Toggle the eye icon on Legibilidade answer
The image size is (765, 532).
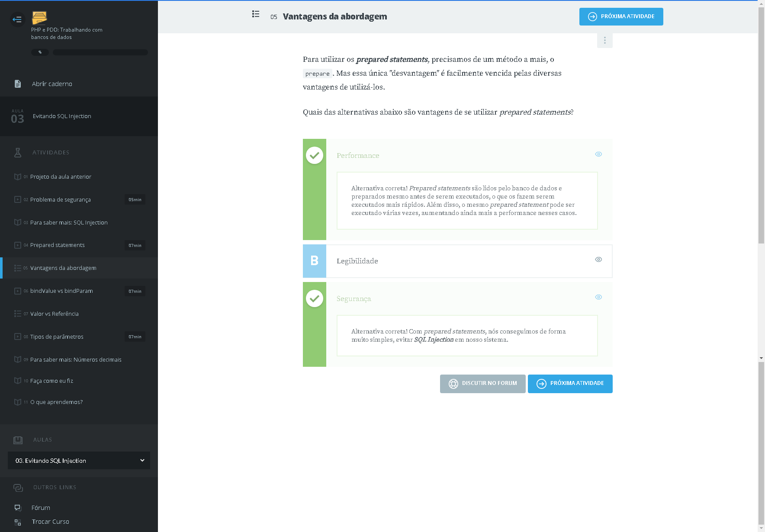coord(598,260)
